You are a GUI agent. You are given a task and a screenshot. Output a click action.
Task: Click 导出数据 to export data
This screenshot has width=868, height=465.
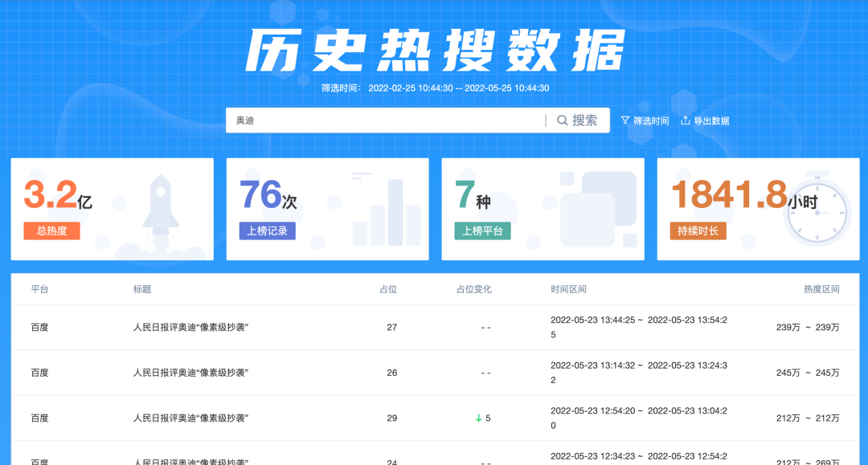(x=706, y=120)
